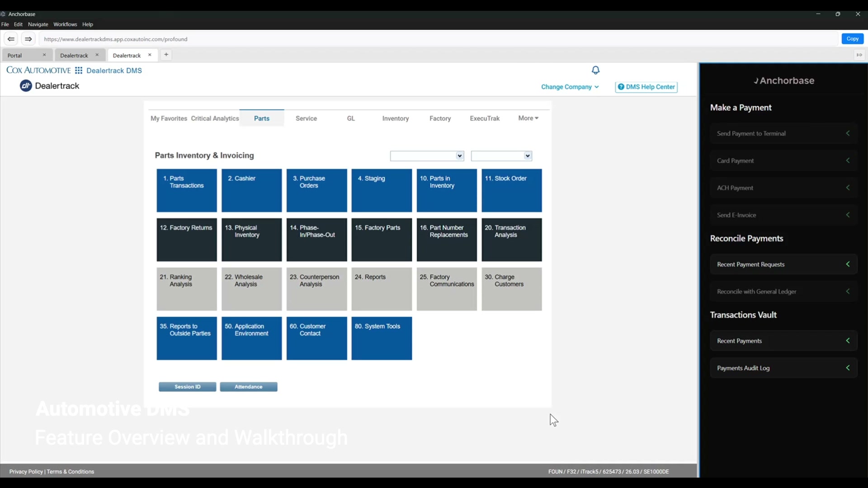Open the Terms & Conditions link

(x=71, y=471)
